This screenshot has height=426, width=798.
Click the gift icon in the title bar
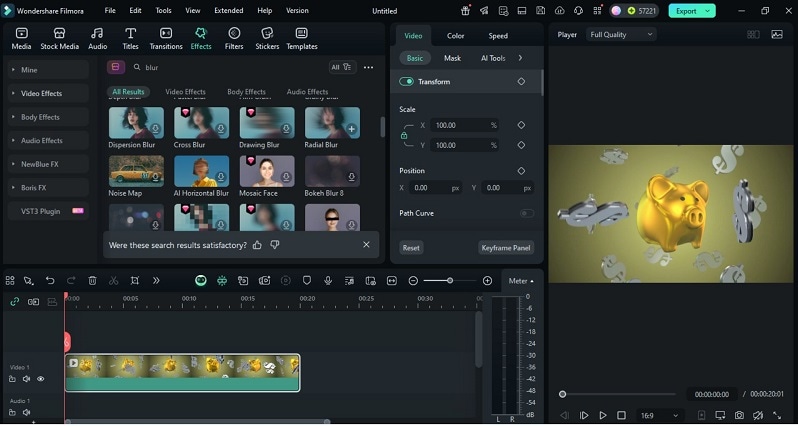pos(465,11)
